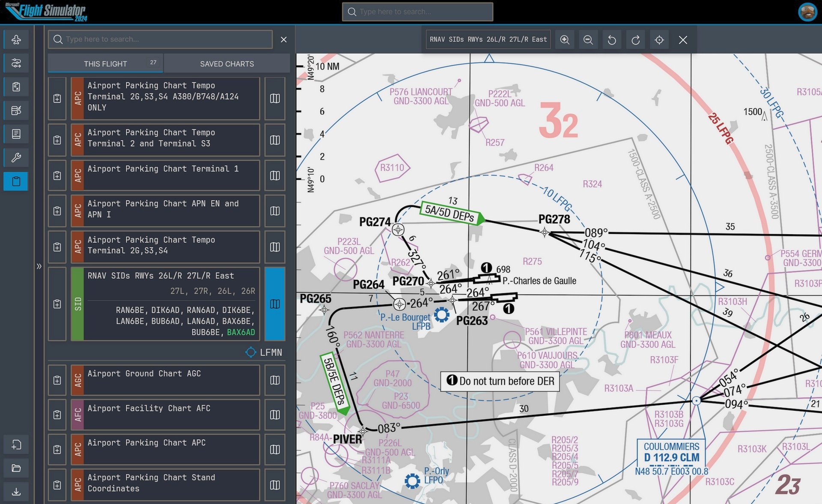Open the document list sidebar icon
This screenshot has width=822, height=504.
pos(16,134)
